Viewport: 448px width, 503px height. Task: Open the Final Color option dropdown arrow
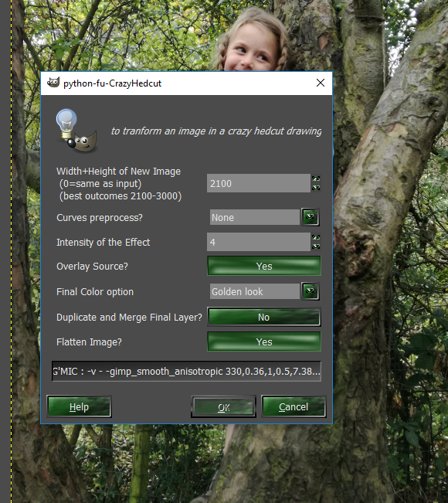tap(310, 291)
